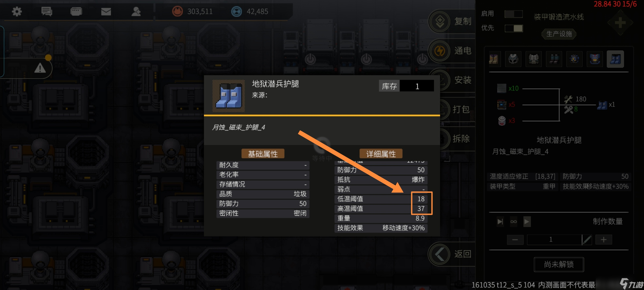Increase craft quantity with plus button
644x290 pixels.
[x=604, y=240]
